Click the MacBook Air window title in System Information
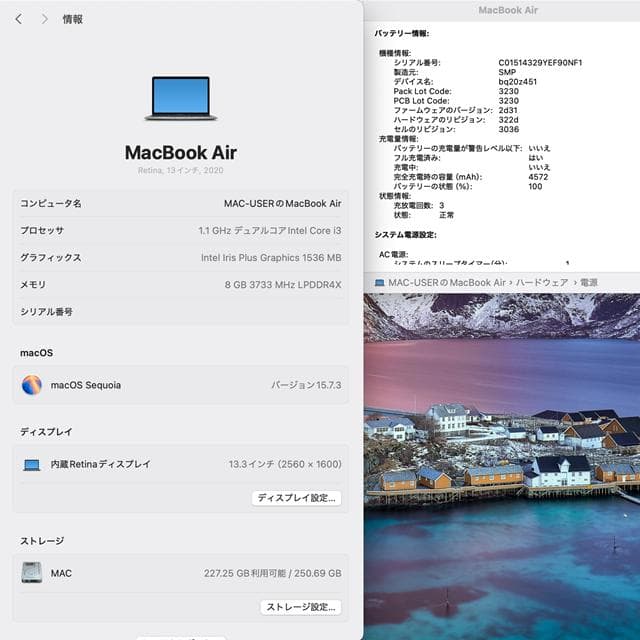This screenshot has width=640, height=640. pos(508,10)
